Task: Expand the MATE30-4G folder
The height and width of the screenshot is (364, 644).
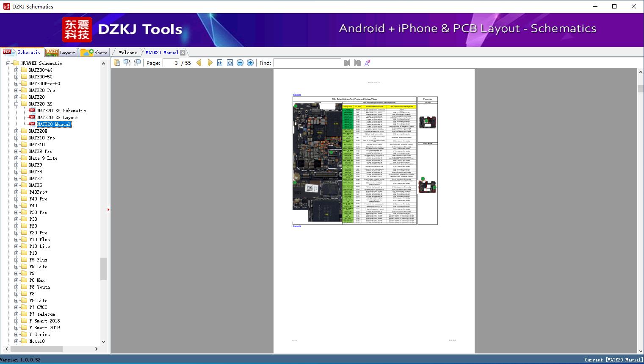Action: tap(16, 70)
